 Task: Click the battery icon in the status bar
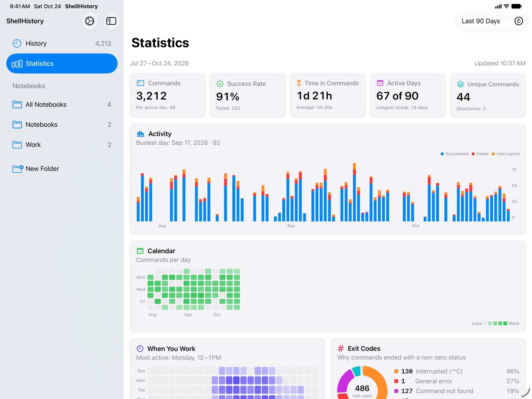click(517, 6)
